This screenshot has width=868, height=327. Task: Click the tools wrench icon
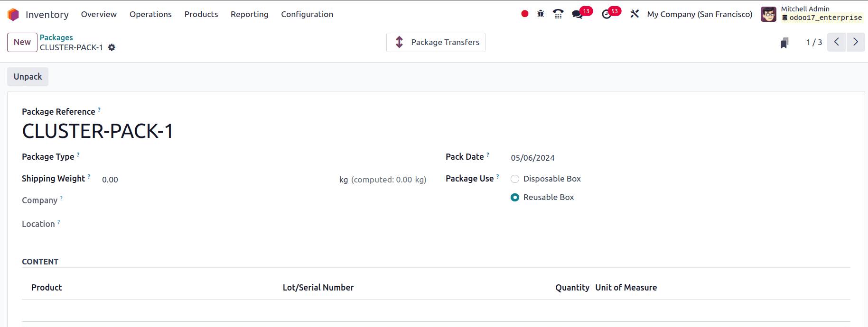(x=635, y=14)
